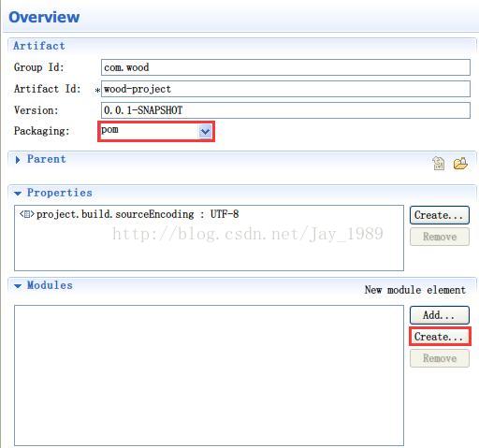Image resolution: width=479 pixels, height=448 pixels.
Task: Click Remove button in Properties section
Action: coord(440,237)
